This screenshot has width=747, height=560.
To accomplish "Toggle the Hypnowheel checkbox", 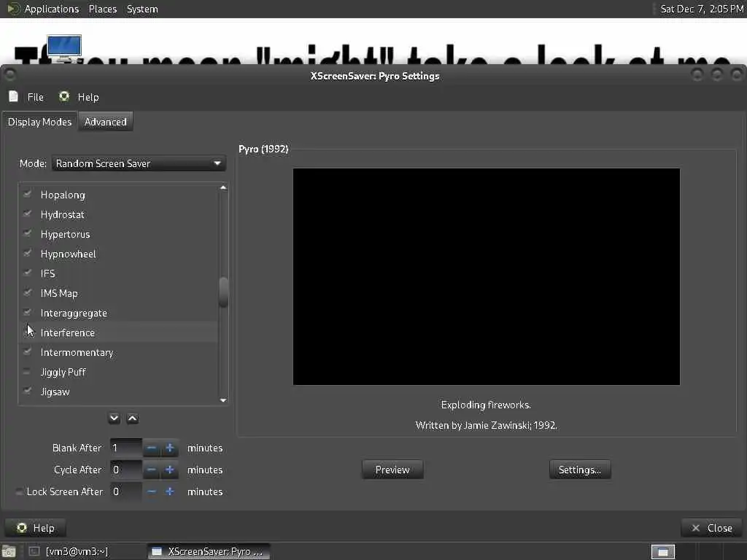I will point(27,253).
